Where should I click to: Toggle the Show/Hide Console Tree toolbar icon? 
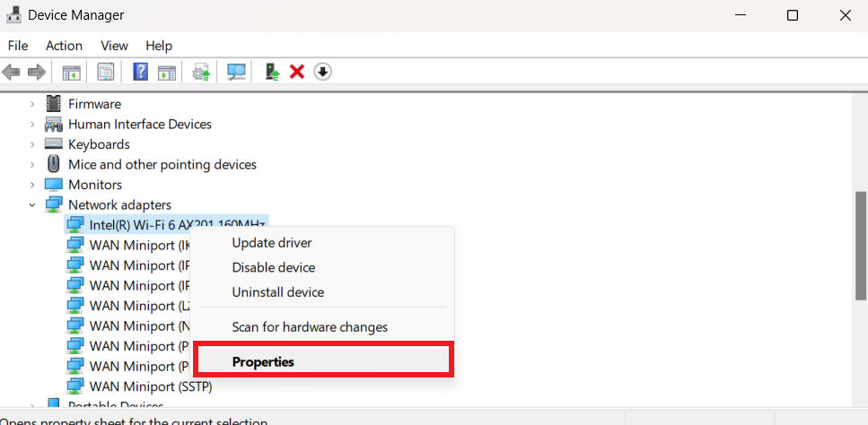72,72
